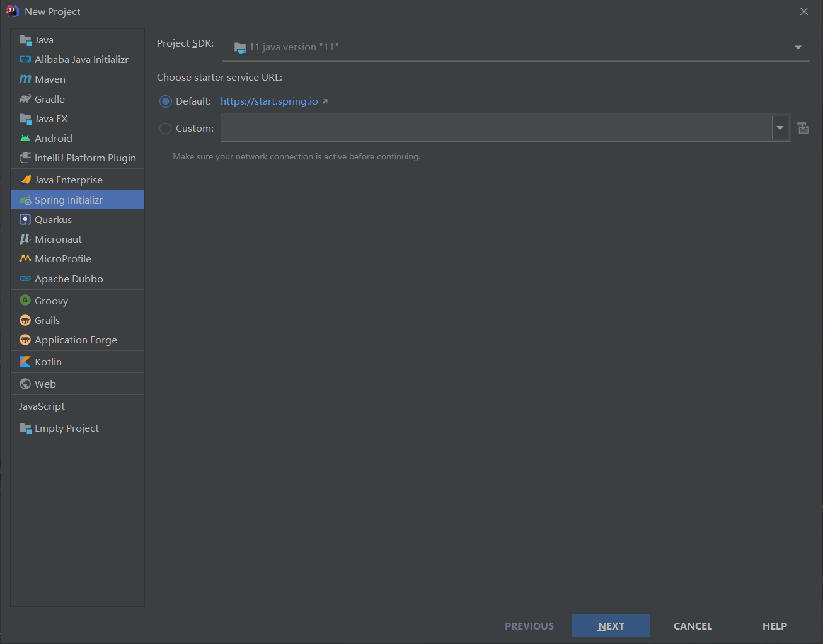The width and height of the screenshot is (823, 644).
Task: Choose Empty Project option
Action: [78, 428]
